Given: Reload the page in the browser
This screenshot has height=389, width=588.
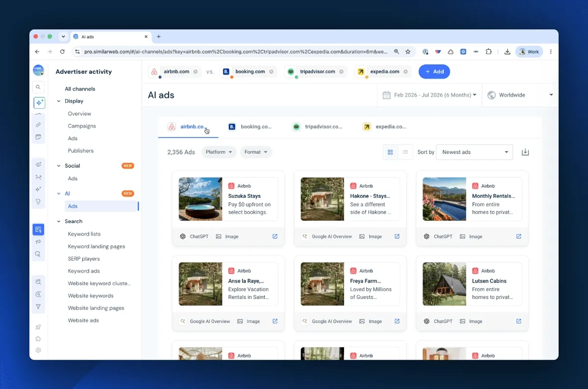Looking at the screenshot, I should pyautogui.click(x=62, y=52).
